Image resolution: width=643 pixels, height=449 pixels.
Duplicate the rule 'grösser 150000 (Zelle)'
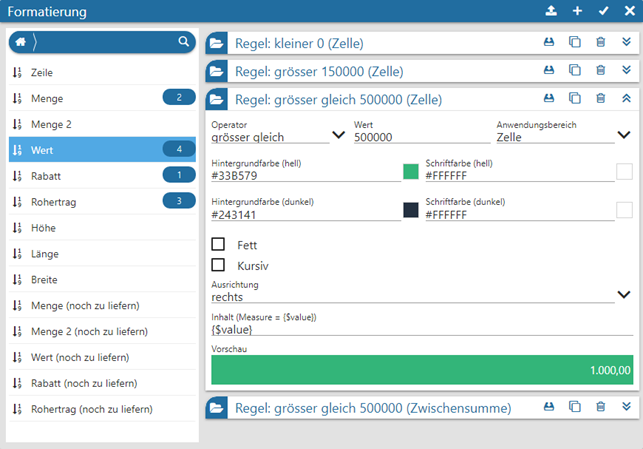point(574,70)
